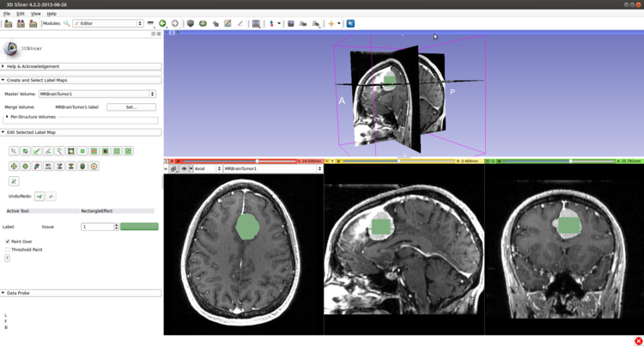Click the Load Data icon in toolbar
The height and width of the screenshot is (347, 644).
click(x=9, y=23)
